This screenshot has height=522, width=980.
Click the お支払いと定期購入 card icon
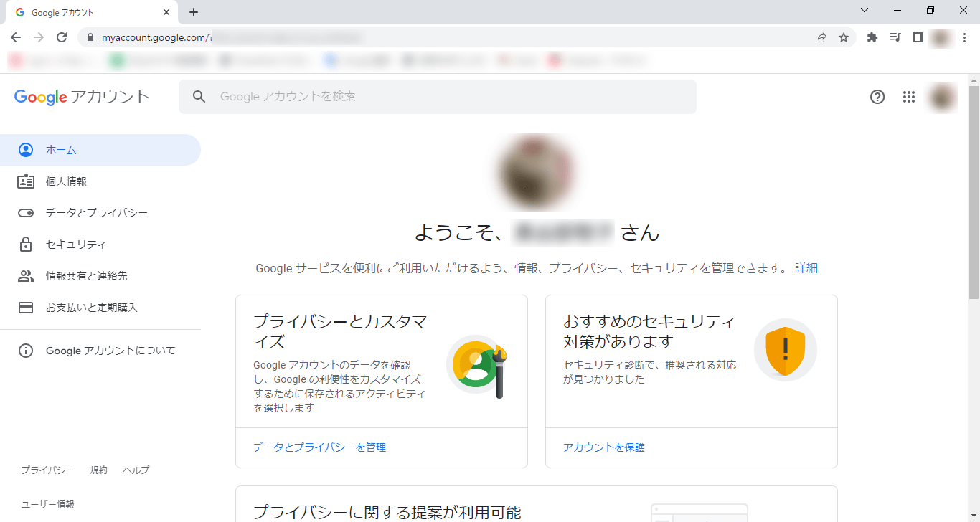26,308
